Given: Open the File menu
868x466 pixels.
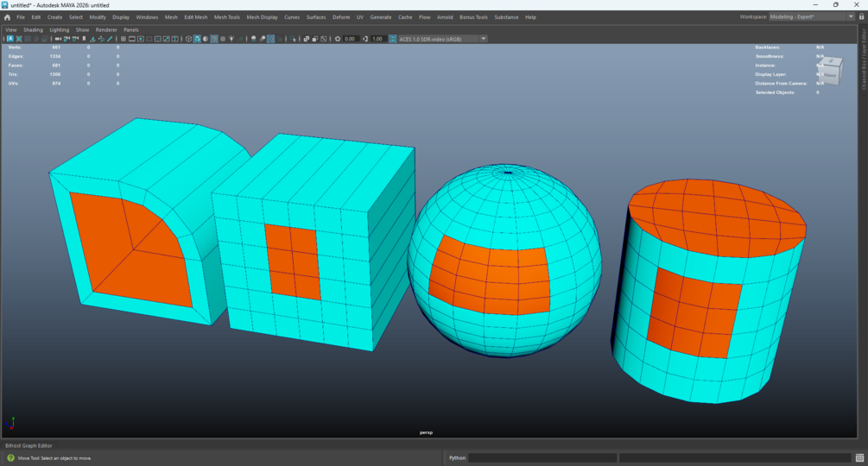Looking at the screenshot, I should coord(21,17).
